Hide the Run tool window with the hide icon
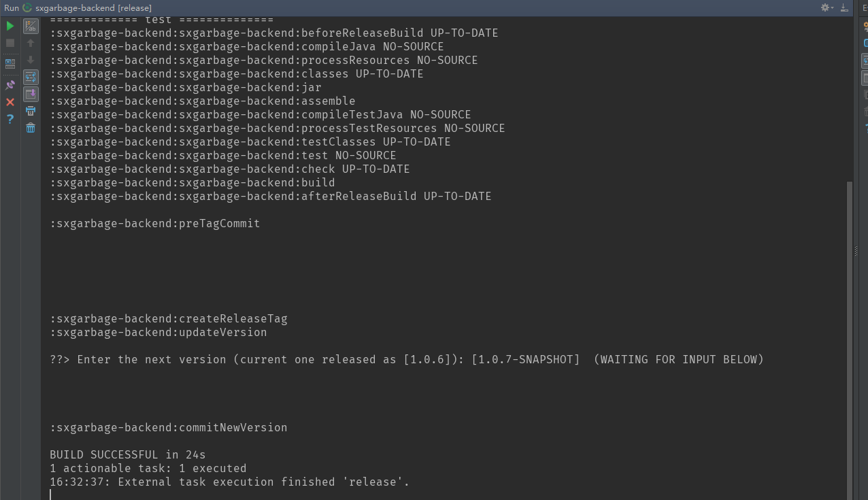 pos(844,7)
